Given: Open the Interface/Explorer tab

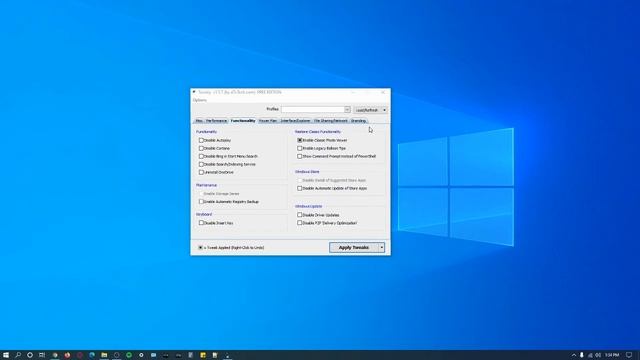Looking at the screenshot, I should tap(295, 121).
